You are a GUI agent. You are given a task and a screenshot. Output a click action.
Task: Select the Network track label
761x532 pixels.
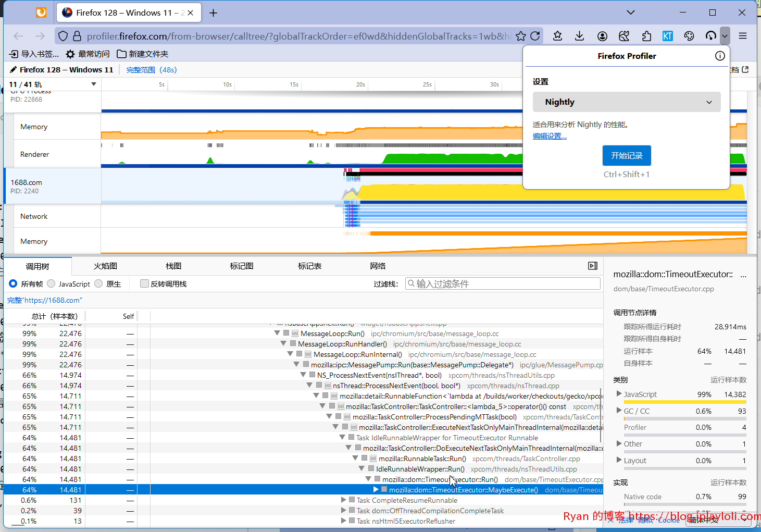(x=34, y=216)
